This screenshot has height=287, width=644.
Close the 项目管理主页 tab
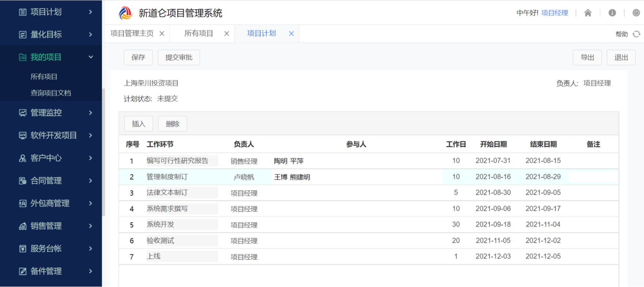click(x=162, y=34)
